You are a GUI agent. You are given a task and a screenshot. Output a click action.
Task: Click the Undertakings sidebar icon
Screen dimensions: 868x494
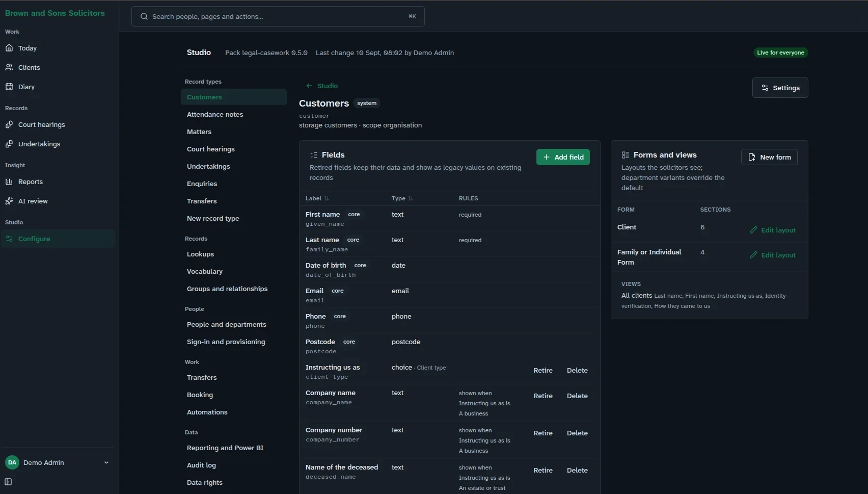[x=9, y=144]
